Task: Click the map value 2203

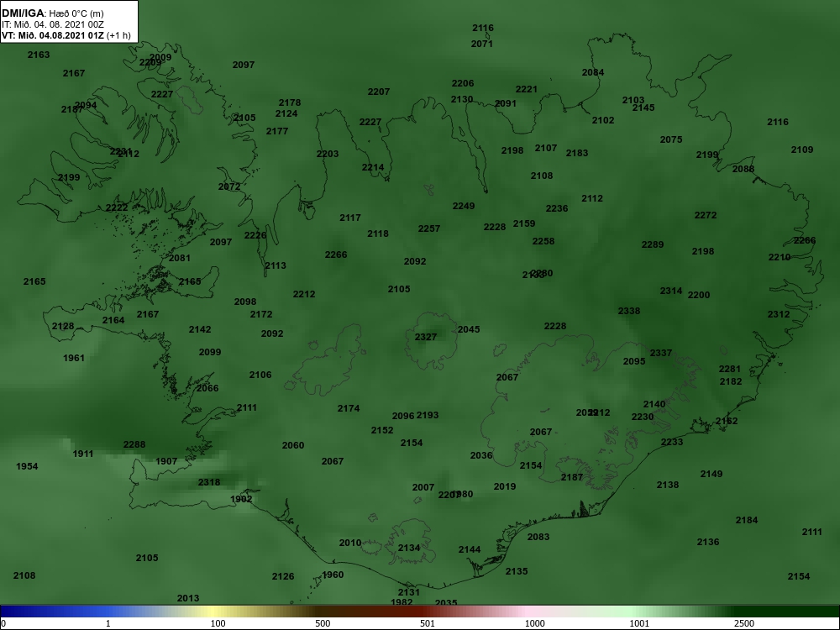Action: coord(328,154)
